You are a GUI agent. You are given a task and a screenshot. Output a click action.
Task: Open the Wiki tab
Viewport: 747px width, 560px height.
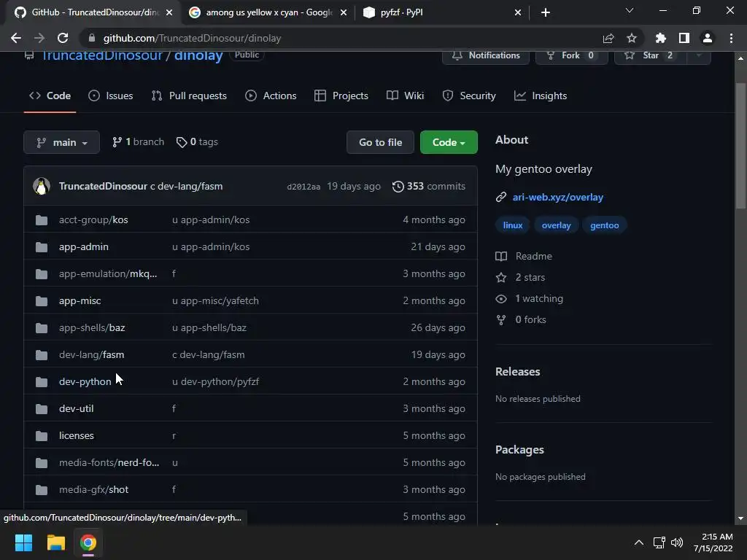tap(405, 96)
